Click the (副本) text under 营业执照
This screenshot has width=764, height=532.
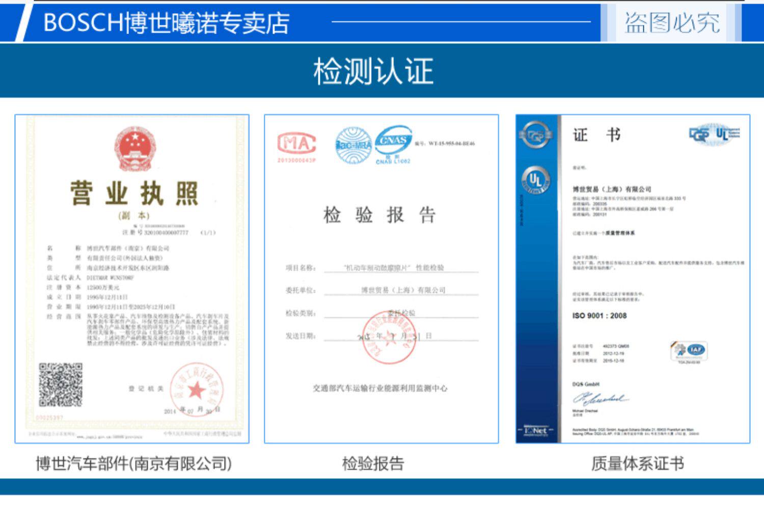134,216
